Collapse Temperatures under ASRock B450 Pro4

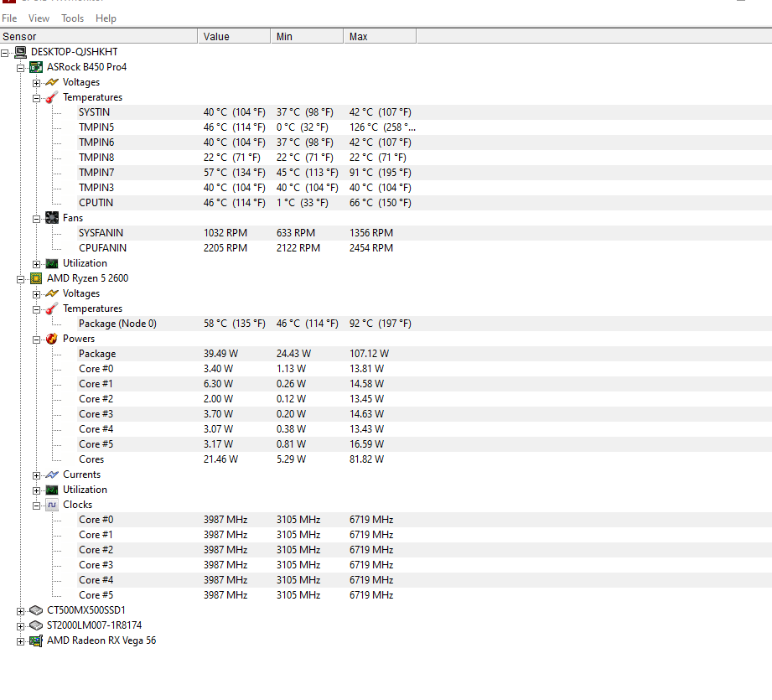tap(36, 98)
